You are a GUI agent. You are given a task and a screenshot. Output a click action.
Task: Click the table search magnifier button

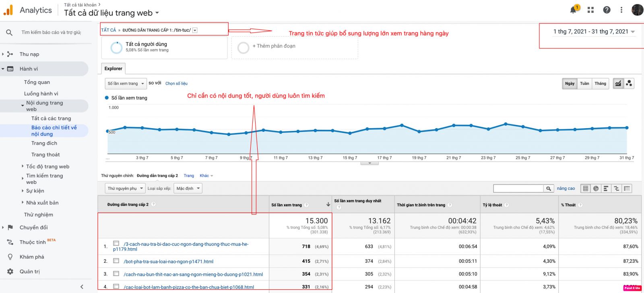(x=549, y=188)
